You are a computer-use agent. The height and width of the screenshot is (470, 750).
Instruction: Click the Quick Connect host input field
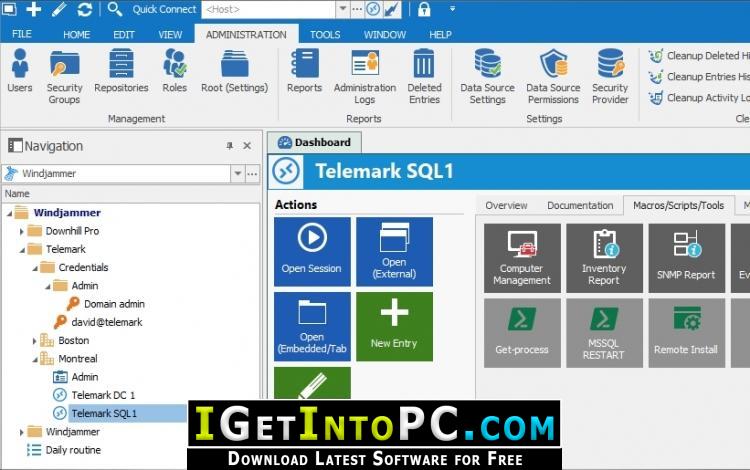(269, 9)
